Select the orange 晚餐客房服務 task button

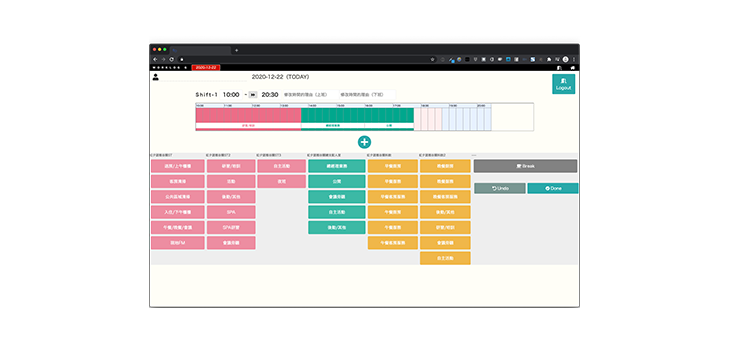[x=445, y=197]
